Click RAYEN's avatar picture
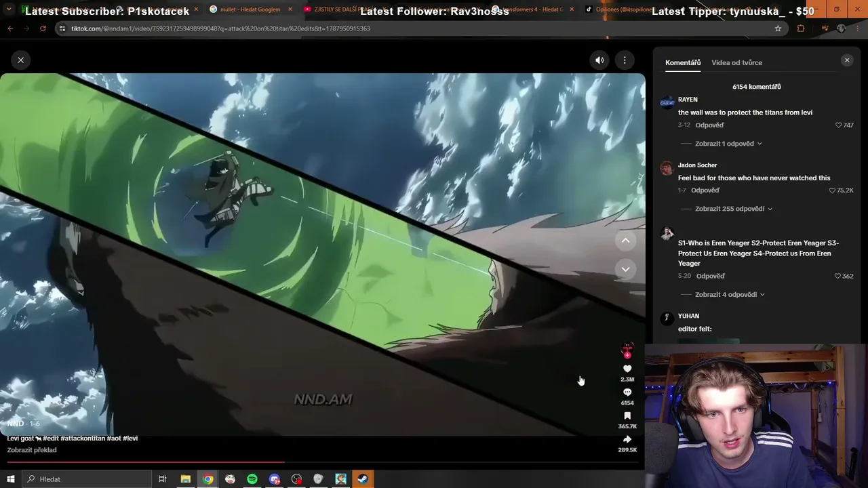This screenshot has width=868, height=488. 667,102
